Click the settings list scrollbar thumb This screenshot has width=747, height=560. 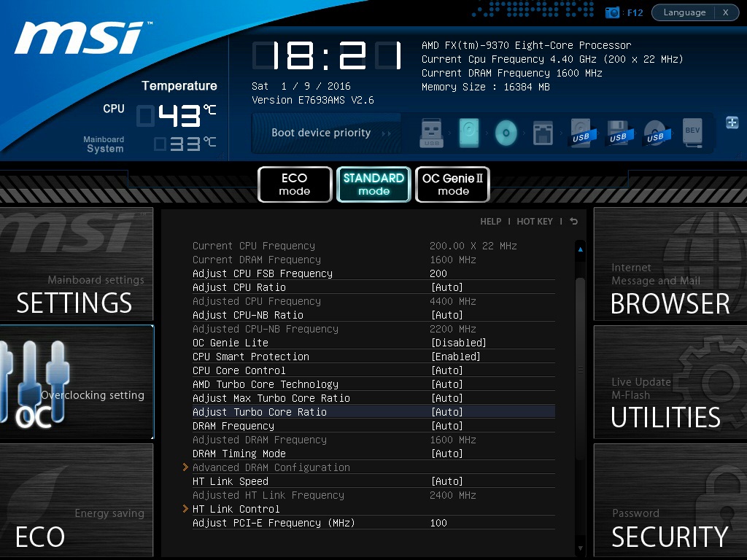pyautogui.click(x=580, y=369)
